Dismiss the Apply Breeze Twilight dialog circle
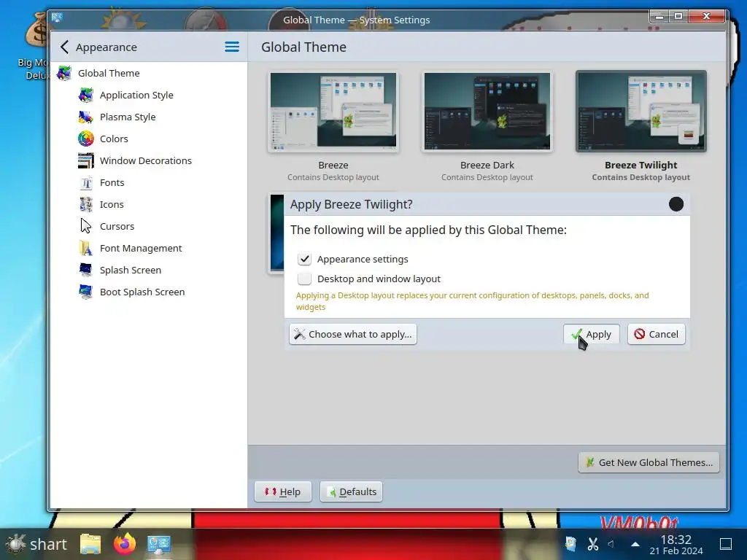Image resolution: width=747 pixels, height=560 pixels. click(676, 204)
